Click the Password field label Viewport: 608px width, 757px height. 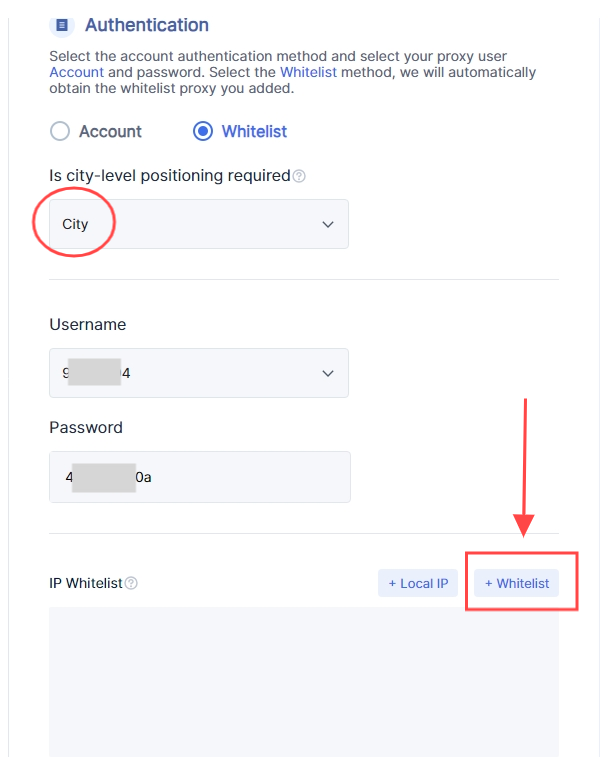click(x=86, y=427)
